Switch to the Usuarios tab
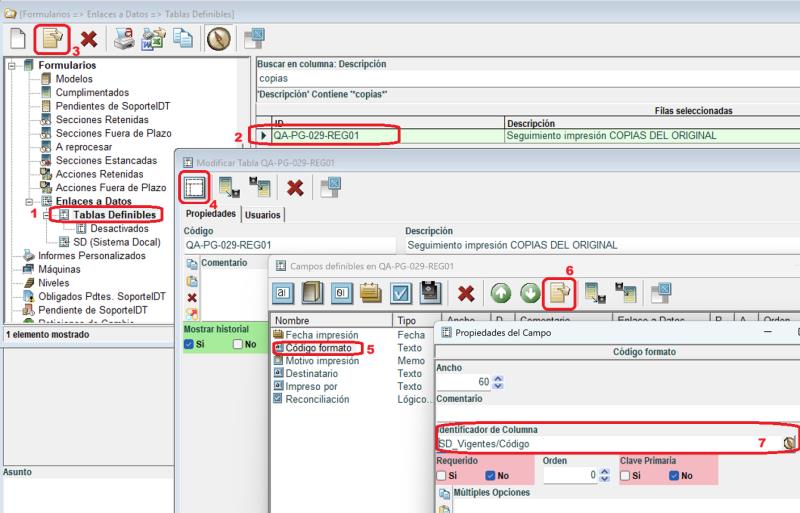 [263, 214]
